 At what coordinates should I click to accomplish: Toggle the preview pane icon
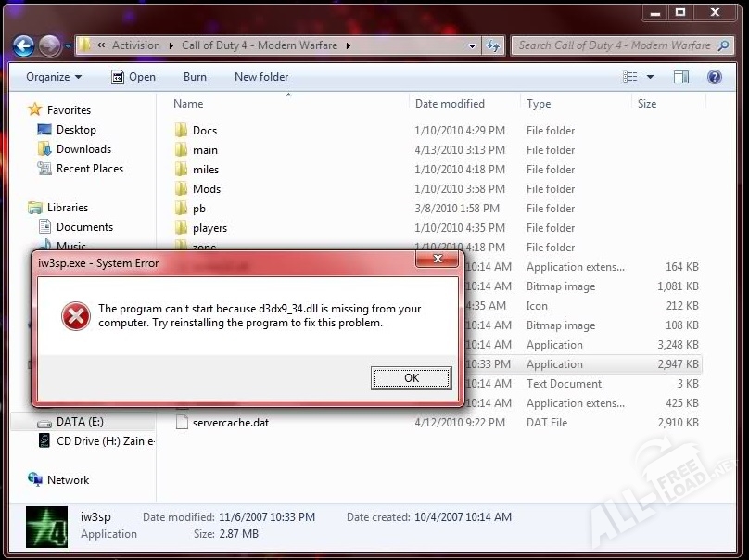[680, 77]
